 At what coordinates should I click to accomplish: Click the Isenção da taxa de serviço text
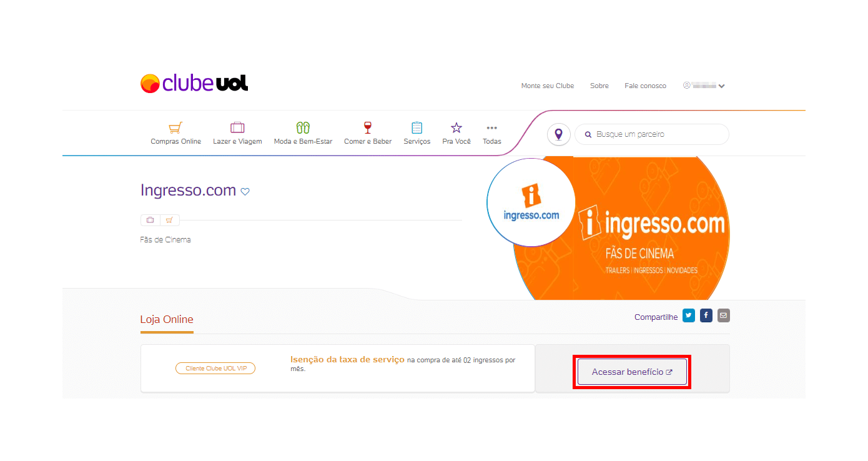point(347,360)
